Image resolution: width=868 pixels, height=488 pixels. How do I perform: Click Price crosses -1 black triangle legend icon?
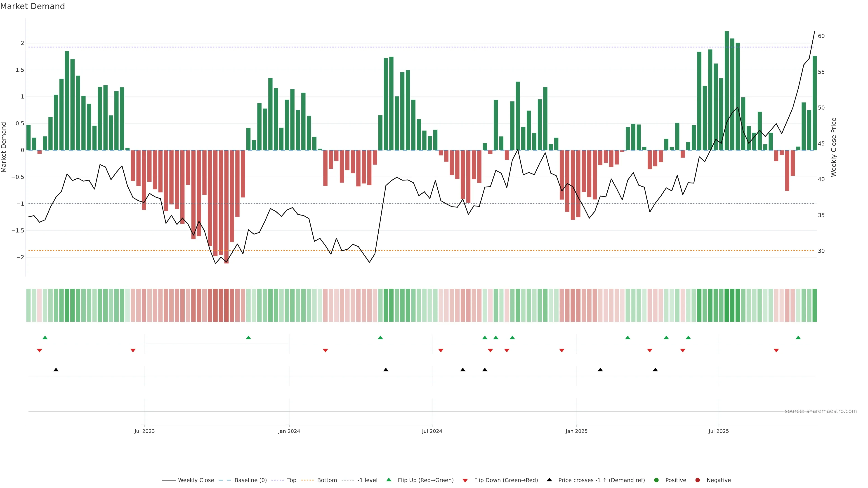coord(549,480)
